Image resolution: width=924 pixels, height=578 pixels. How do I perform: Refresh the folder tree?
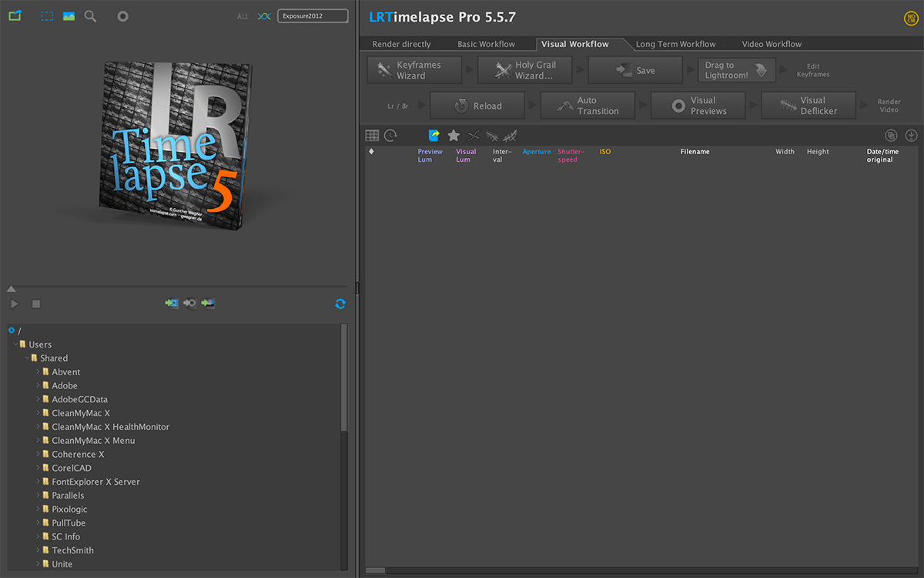click(x=340, y=304)
